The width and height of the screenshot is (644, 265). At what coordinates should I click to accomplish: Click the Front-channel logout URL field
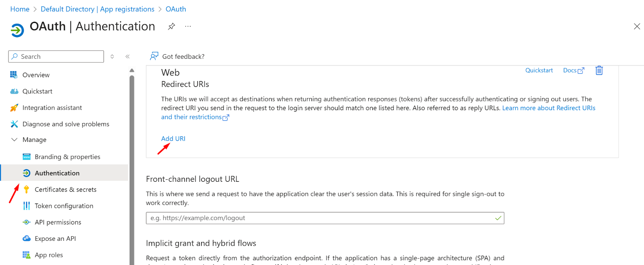click(325, 218)
